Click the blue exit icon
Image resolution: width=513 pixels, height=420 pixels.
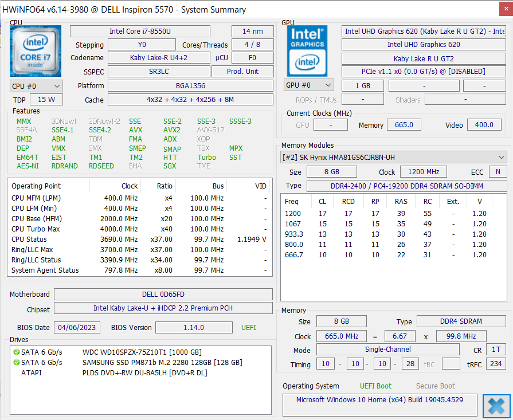click(x=496, y=406)
